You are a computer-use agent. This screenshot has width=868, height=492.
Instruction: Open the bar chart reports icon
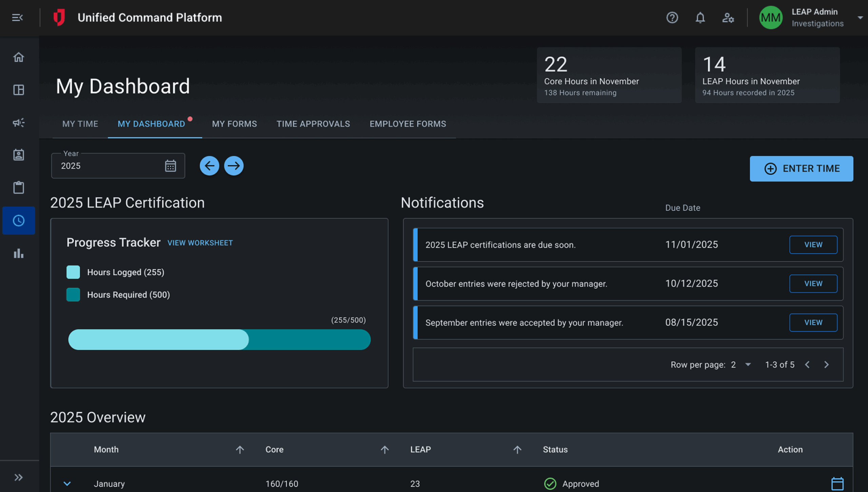19,253
